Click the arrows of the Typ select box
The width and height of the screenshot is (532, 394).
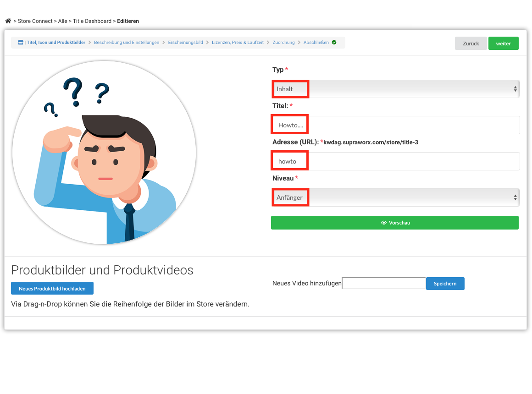click(x=515, y=89)
